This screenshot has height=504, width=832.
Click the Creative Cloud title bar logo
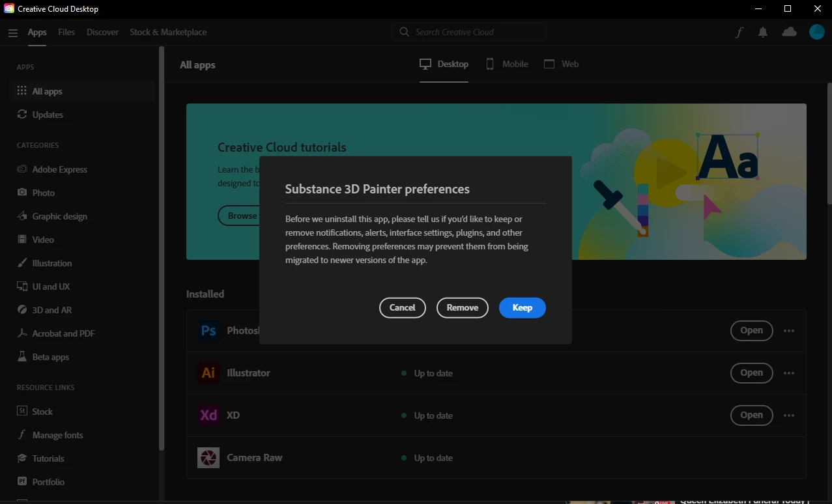coord(9,9)
